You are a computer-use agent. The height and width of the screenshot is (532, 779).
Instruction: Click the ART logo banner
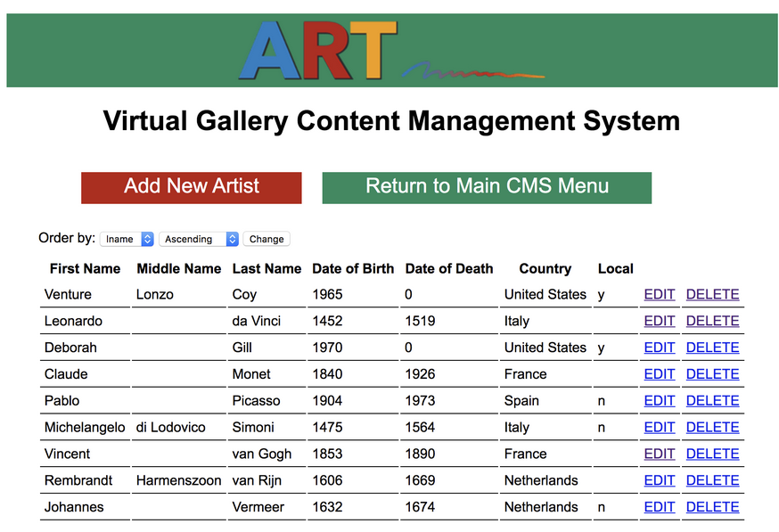click(x=392, y=50)
